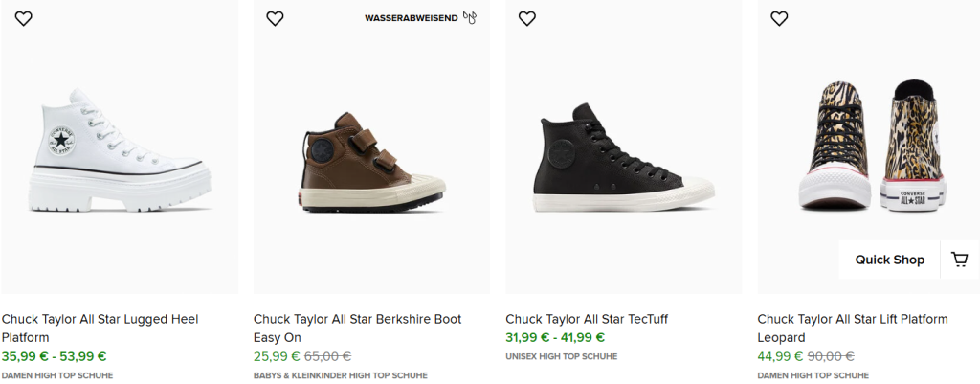Toggle wishlist heart on Lift Platform Leopard
980x384 pixels.
(779, 18)
